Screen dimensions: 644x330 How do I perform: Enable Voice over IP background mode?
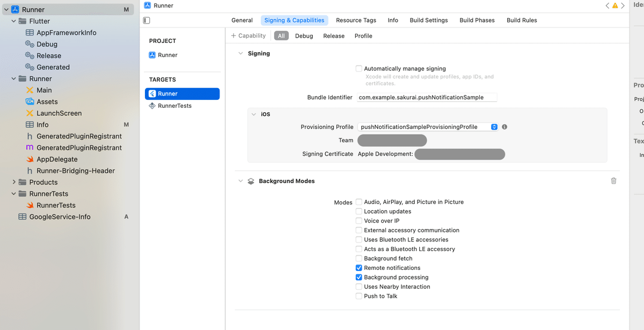click(358, 221)
